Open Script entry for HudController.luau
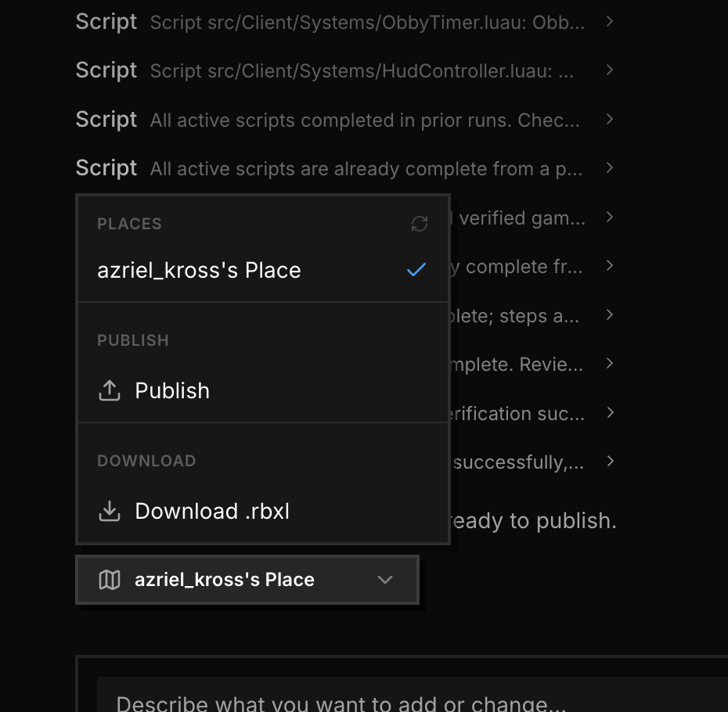 click(344, 70)
